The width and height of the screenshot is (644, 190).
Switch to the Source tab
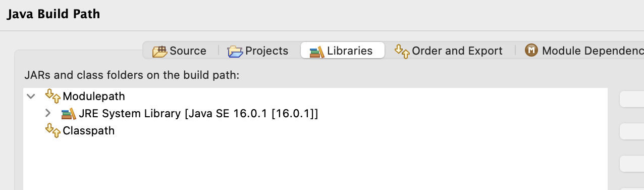[x=180, y=51]
